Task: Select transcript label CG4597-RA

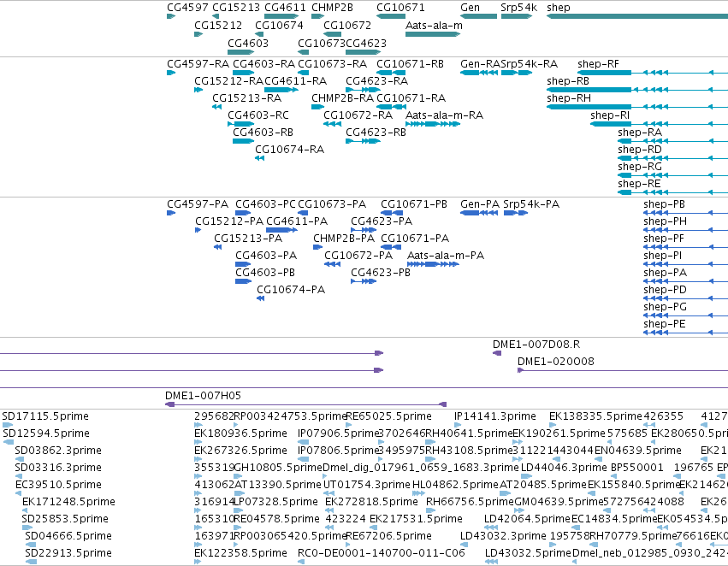Action: pos(198,64)
